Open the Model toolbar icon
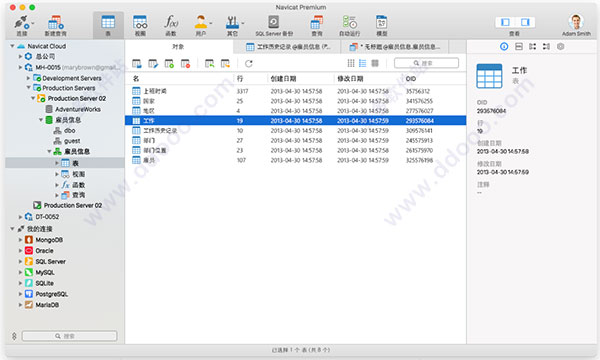Viewport: 600px width, 360px height. [x=382, y=22]
